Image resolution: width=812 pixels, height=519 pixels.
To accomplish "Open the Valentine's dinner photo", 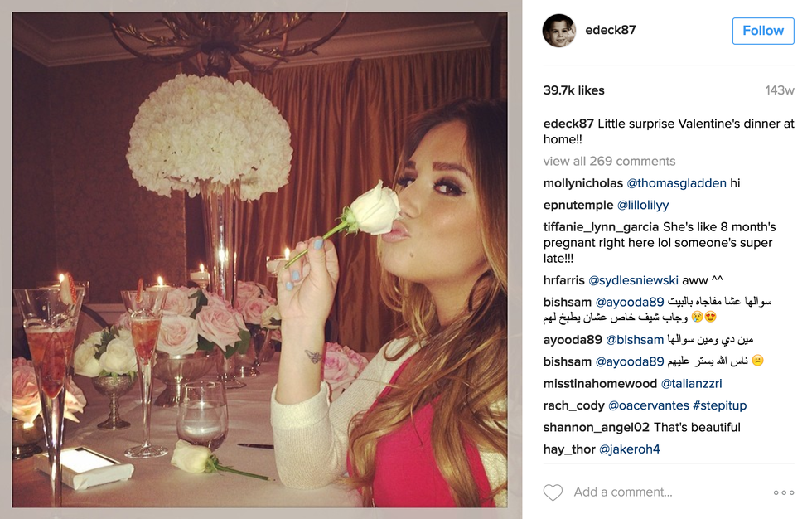I will click(260, 260).
